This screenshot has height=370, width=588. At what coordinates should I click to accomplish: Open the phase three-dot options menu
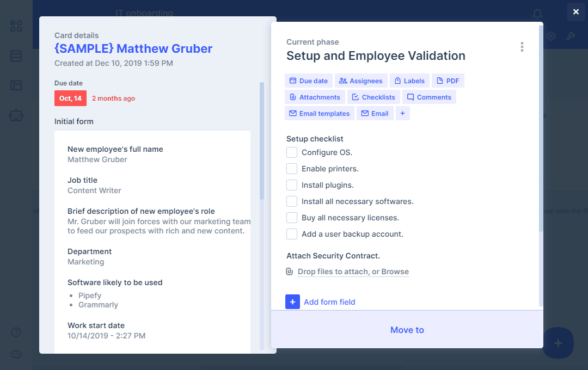(x=522, y=47)
